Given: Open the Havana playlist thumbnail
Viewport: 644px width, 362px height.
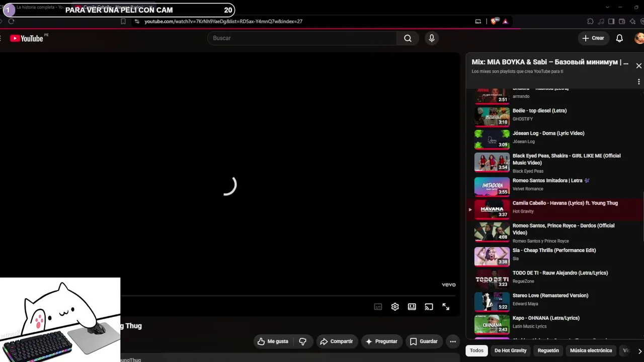Looking at the screenshot, I should [492, 209].
